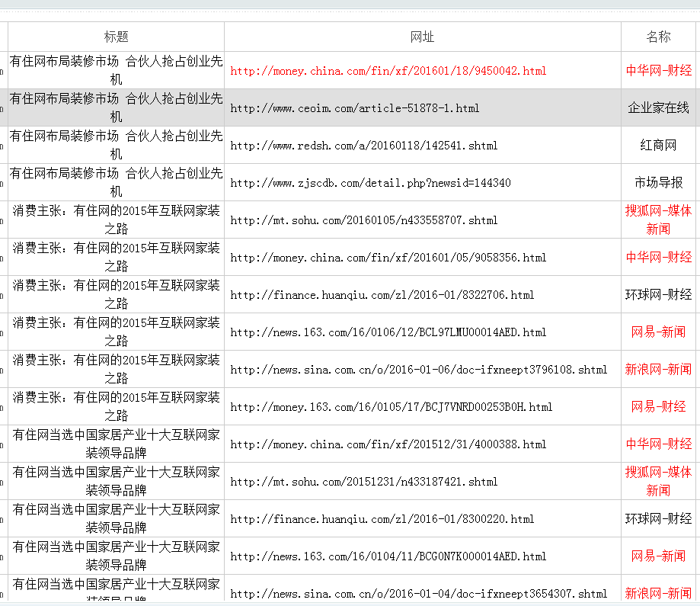Click 环球网-财经 in the 8300220.html row
This screenshot has width=700, height=606.
tap(658, 519)
